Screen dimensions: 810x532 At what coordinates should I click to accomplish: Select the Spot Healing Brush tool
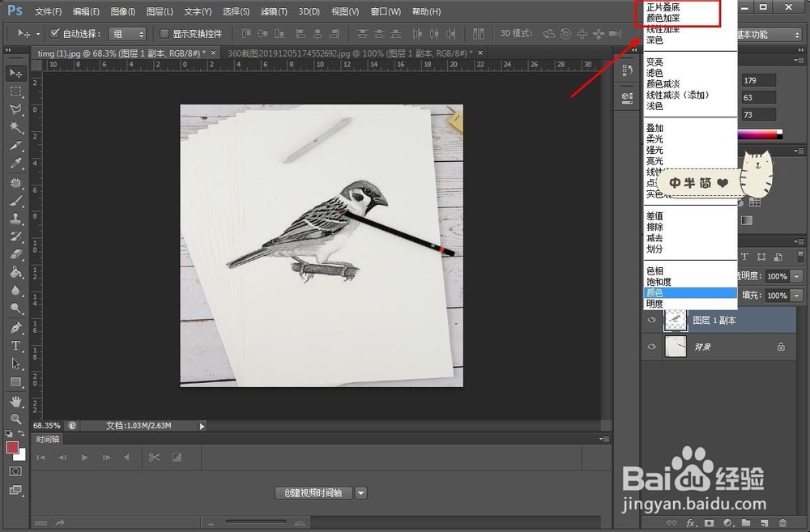click(x=15, y=182)
